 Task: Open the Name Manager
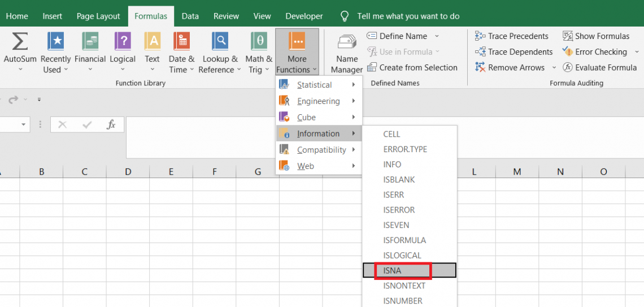tap(347, 52)
